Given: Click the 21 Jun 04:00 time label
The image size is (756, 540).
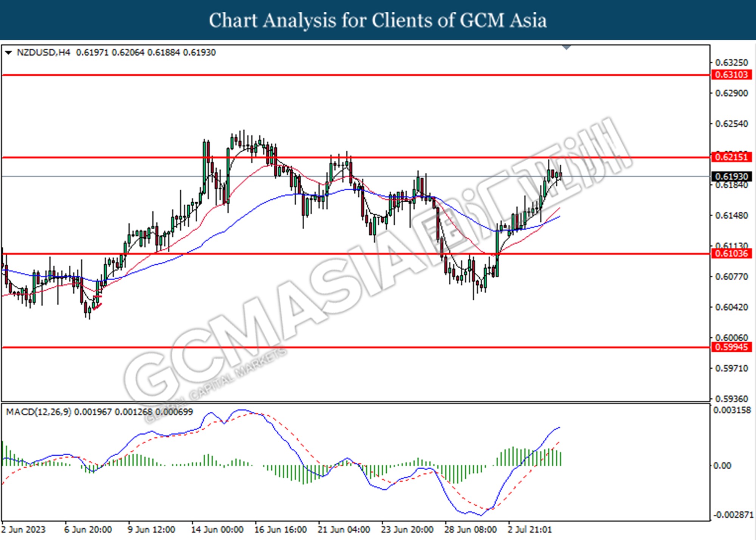Looking at the screenshot, I should coord(344,529).
